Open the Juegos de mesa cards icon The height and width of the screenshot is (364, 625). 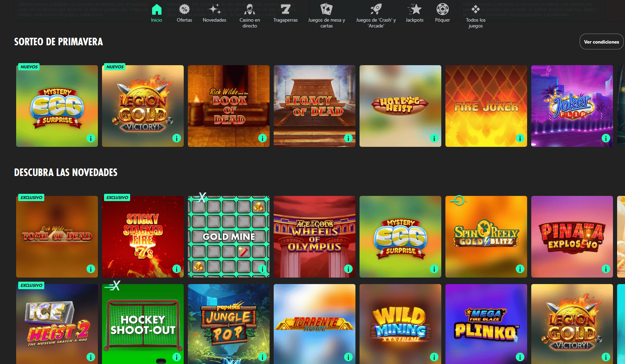click(326, 9)
